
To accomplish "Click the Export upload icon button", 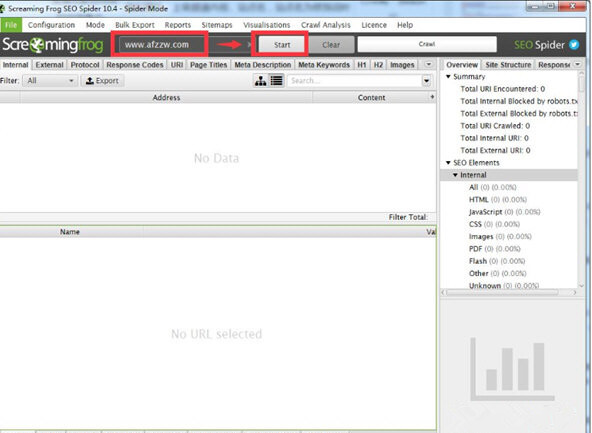I will [x=102, y=81].
